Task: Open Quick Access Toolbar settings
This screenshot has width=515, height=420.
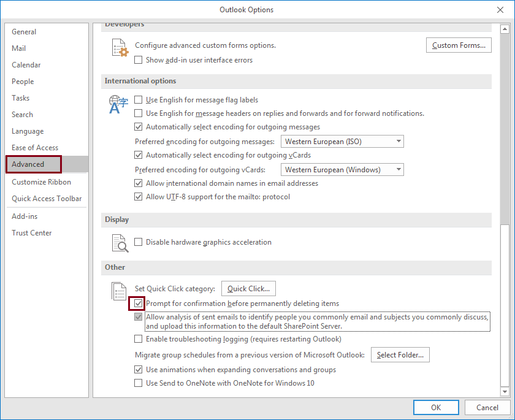Action: tap(47, 199)
